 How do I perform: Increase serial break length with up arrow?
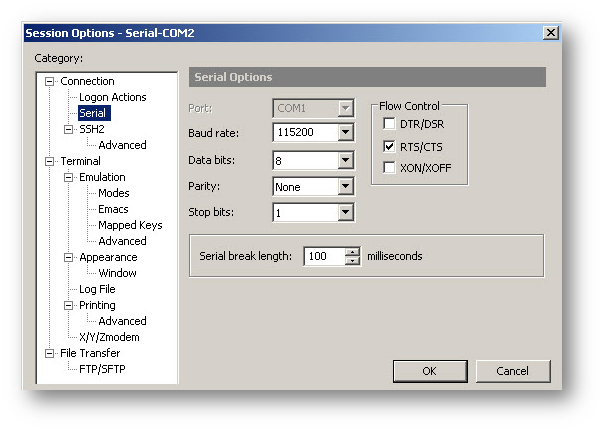point(352,252)
